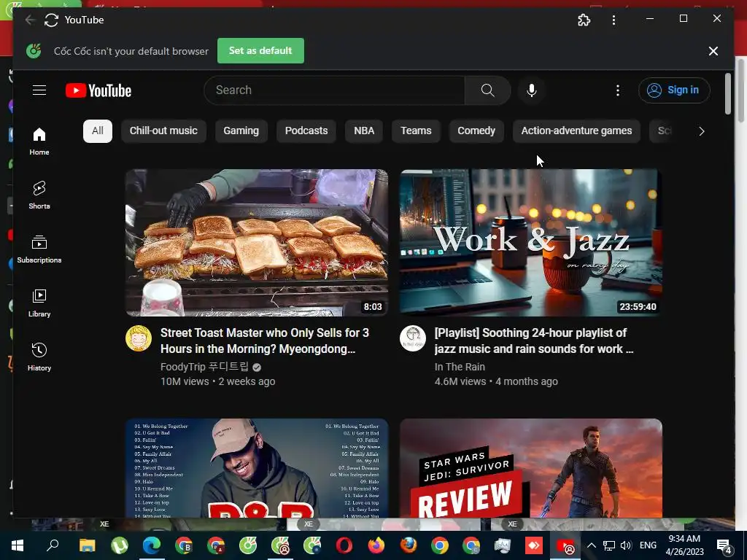Play the street toast video thumbnail

click(257, 242)
